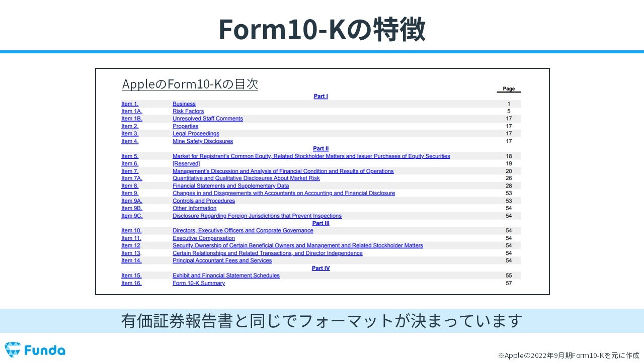This screenshot has height=362, width=644.
Task: Open the Item 1 Business link
Action: point(184,103)
